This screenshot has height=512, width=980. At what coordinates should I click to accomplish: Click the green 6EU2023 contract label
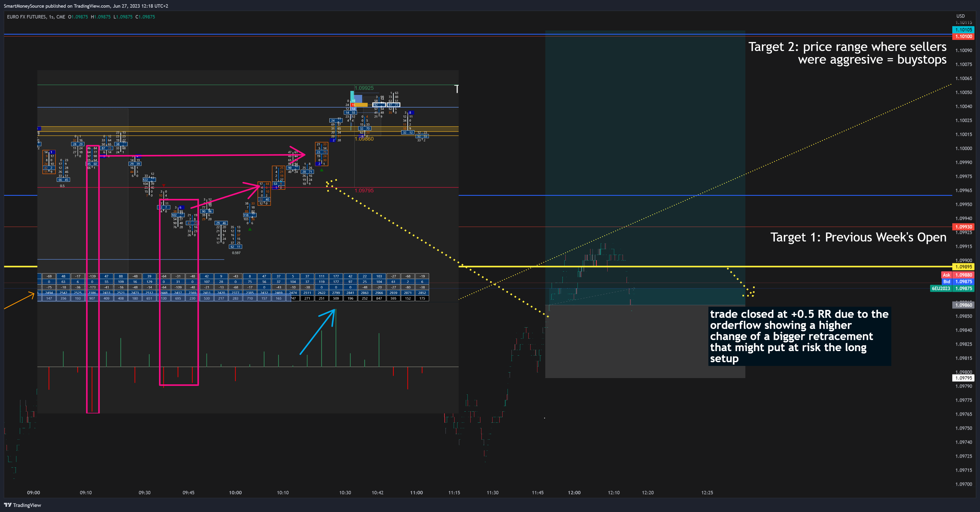click(941, 288)
